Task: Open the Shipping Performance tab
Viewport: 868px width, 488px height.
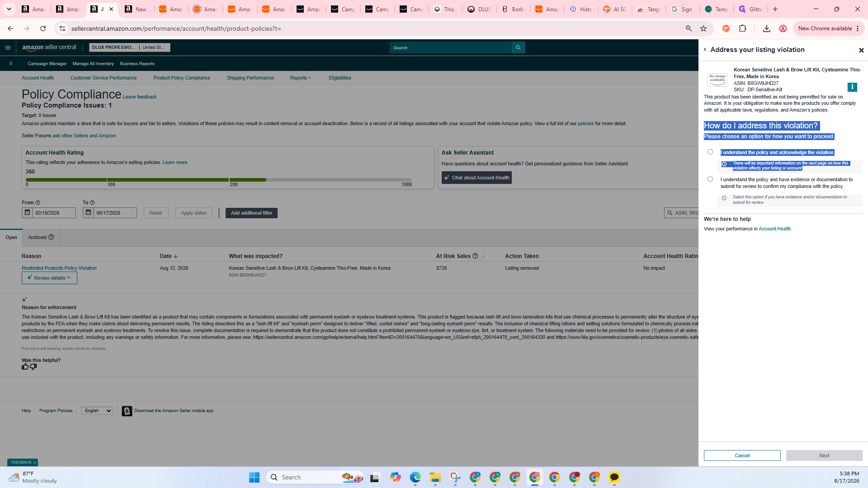Action: (x=250, y=78)
